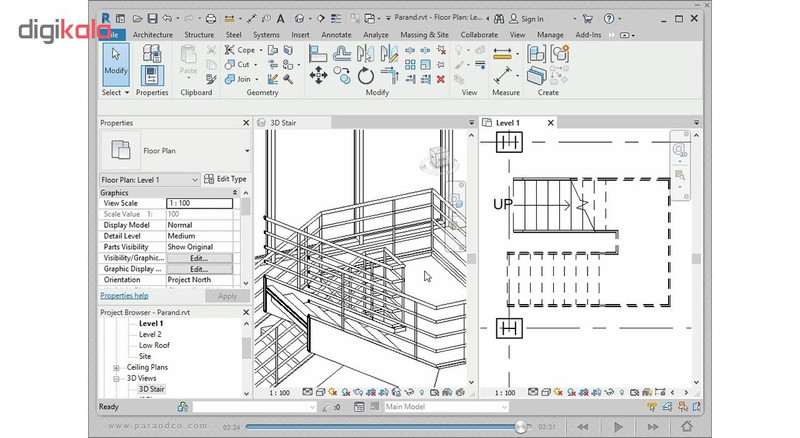Select the Move tool with four arrows
The height and width of the screenshot is (438, 800).
[318, 75]
